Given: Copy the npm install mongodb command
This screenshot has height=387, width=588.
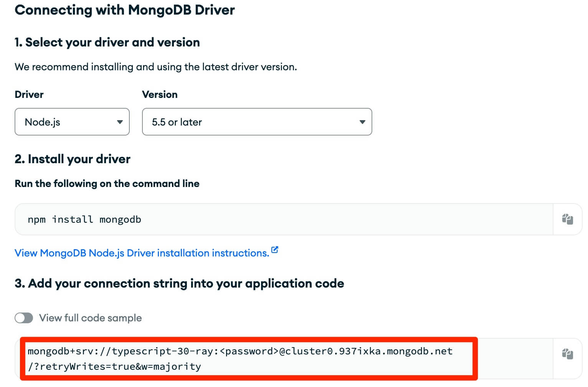Looking at the screenshot, I should pos(567,219).
